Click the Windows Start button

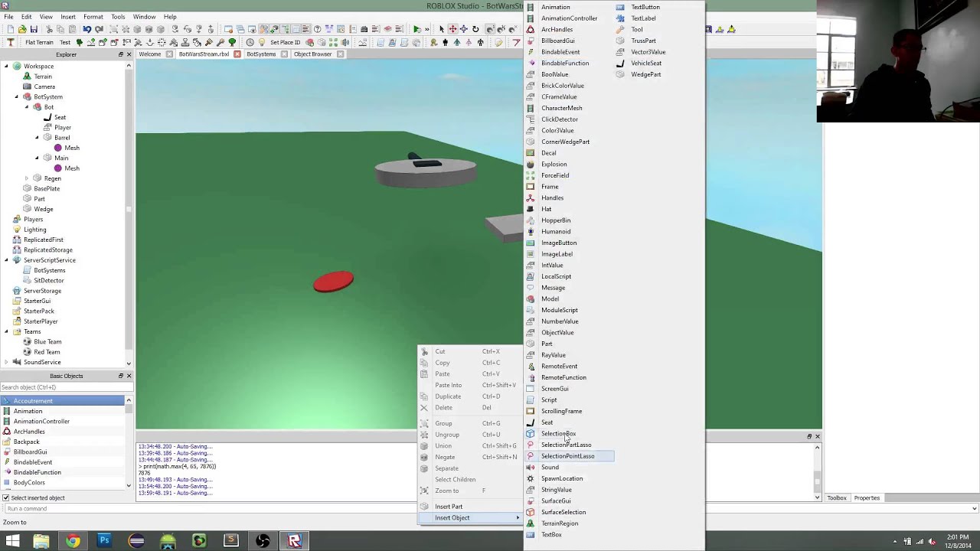(11, 541)
